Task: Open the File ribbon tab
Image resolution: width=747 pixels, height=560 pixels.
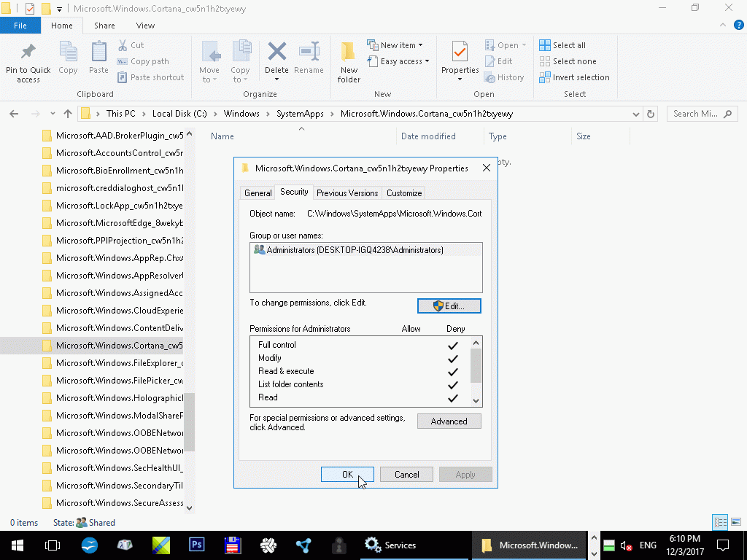Action: click(x=20, y=26)
